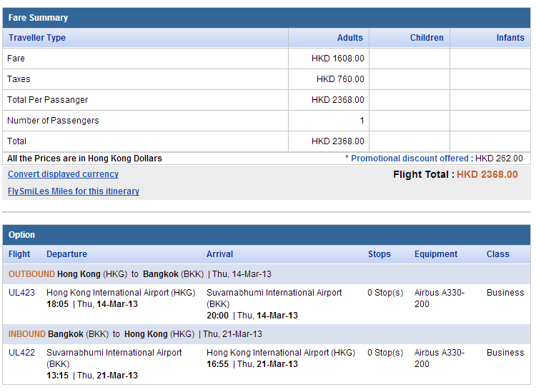The height and width of the screenshot is (392, 536).
Task: Click the Flight Total HKD 2368.00 amount
Action: click(487, 174)
